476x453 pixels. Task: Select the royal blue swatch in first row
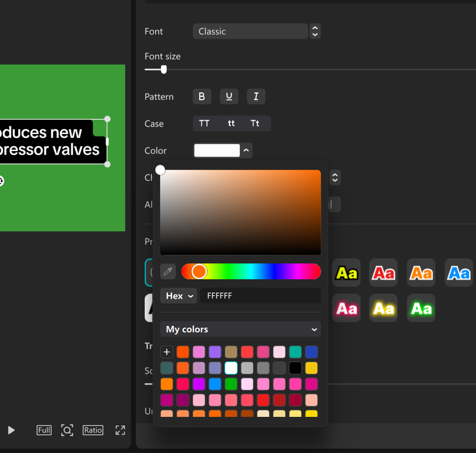coord(311,352)
